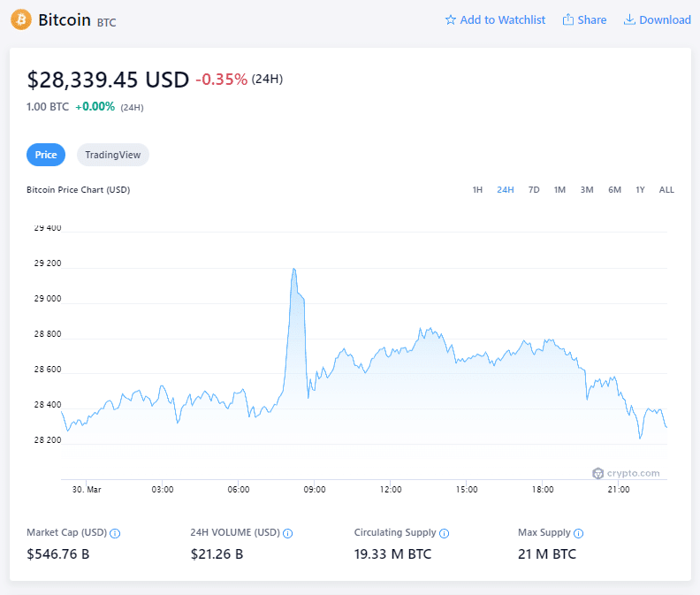This screenshot has width=700, height=595.
Task: Click the Market Cap info icon
Action: tap(115, 533)
